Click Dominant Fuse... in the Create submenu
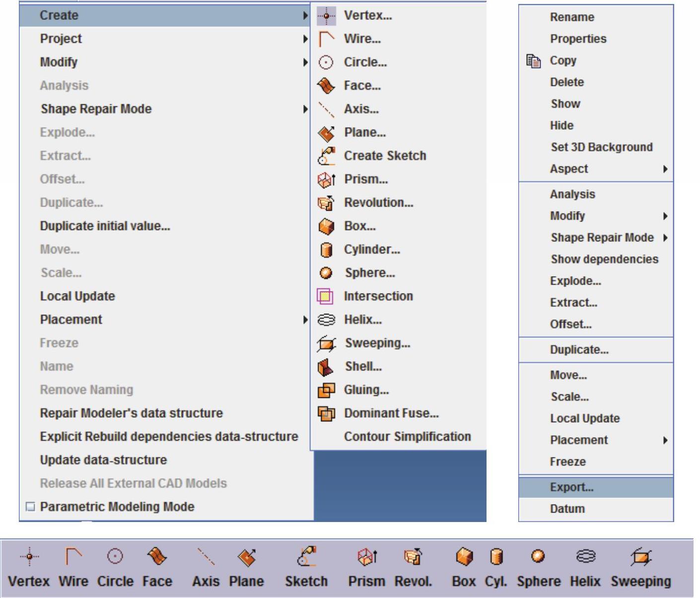The image size is (700, 598). 391,413
